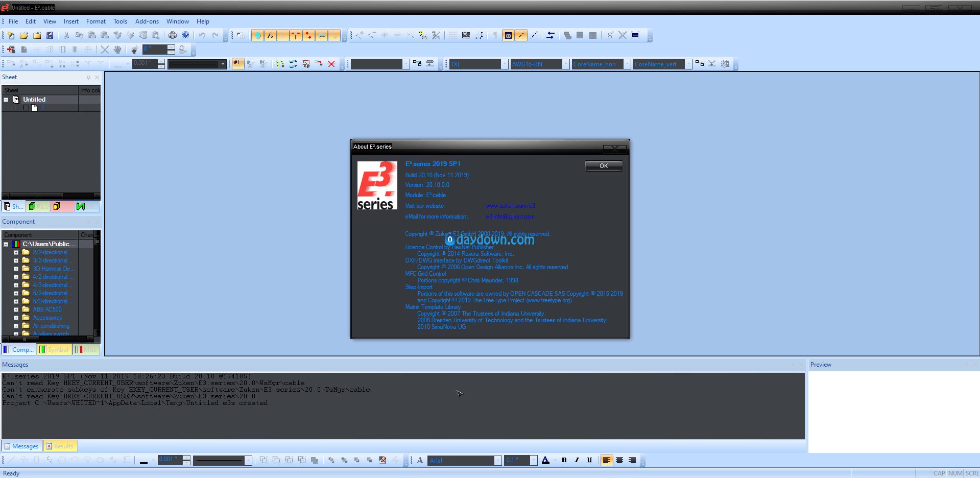Expand the Accessories folder
Image resolution: width=980 pixels, height=478 pixels.
[x=16, y=318]
